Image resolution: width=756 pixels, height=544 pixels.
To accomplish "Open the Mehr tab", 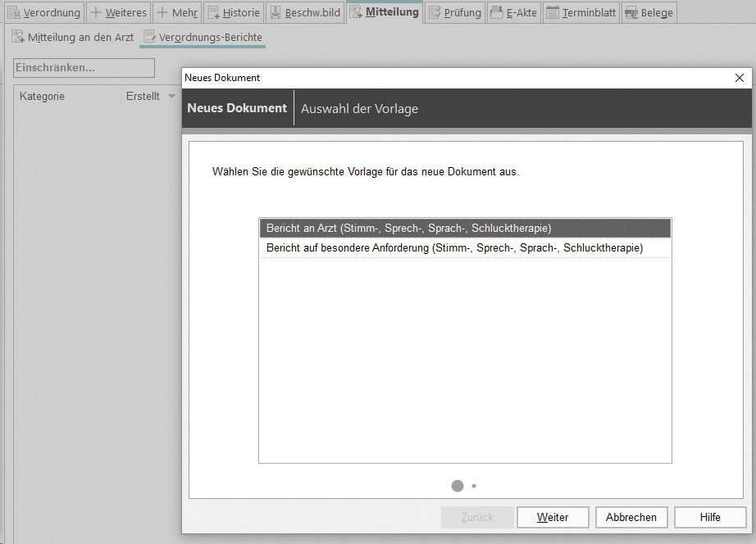I will pos(176,12).
